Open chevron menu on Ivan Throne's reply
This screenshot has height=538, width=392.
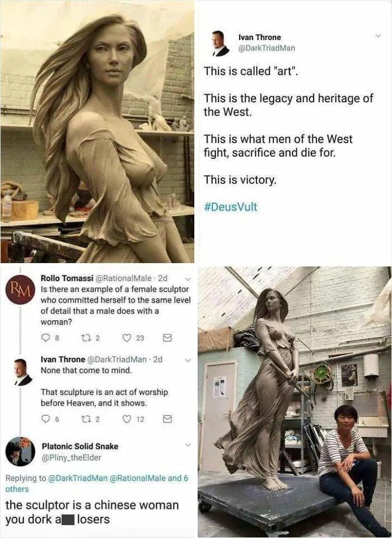point(188,361)
